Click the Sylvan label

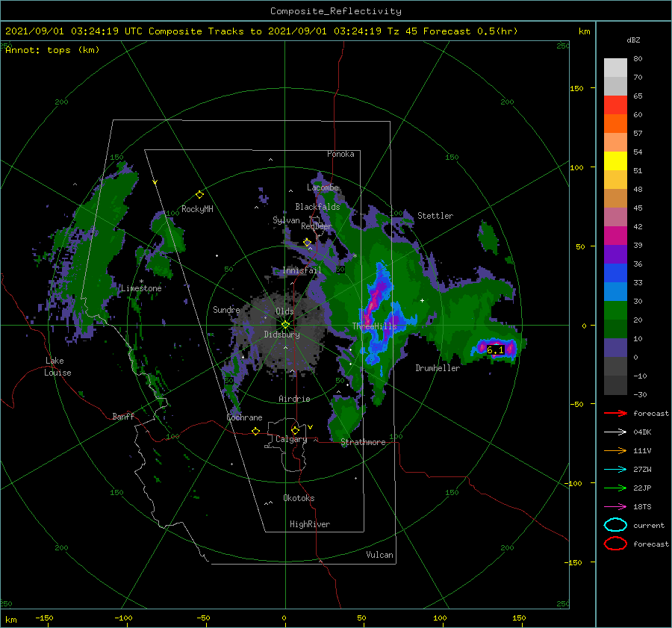pyautogui.click(x=286, y=220)
